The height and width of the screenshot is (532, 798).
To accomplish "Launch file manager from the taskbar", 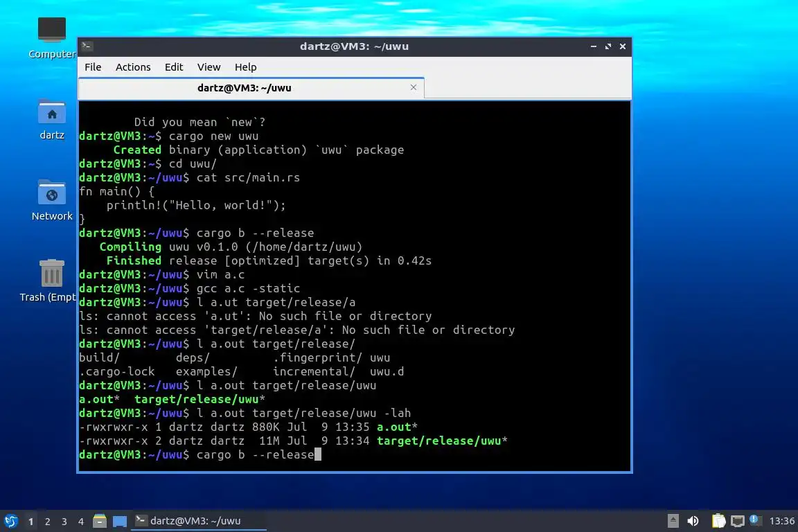I will coord(100,521).
